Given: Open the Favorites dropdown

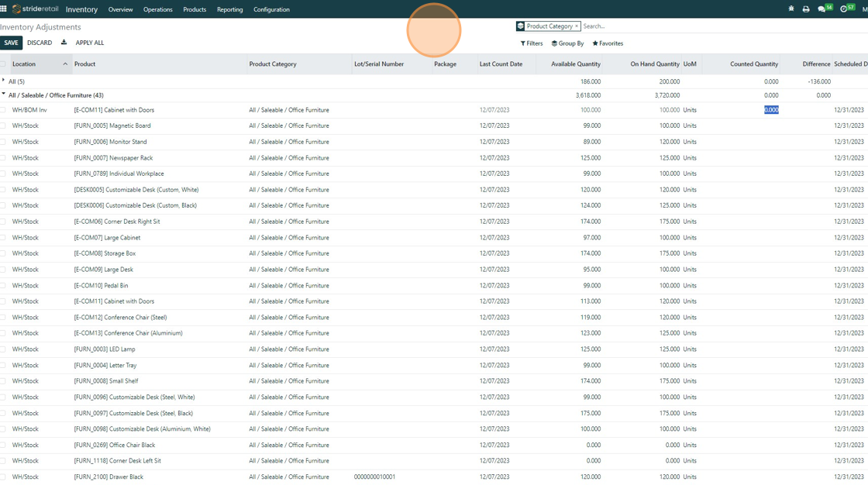Looking at the screenshot, I should 608,43.
